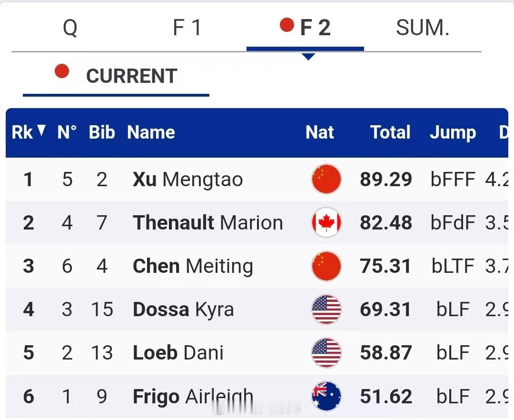514x420 pixels.
Task: Open the SUM. tab
Action: (x=423, y=27)
